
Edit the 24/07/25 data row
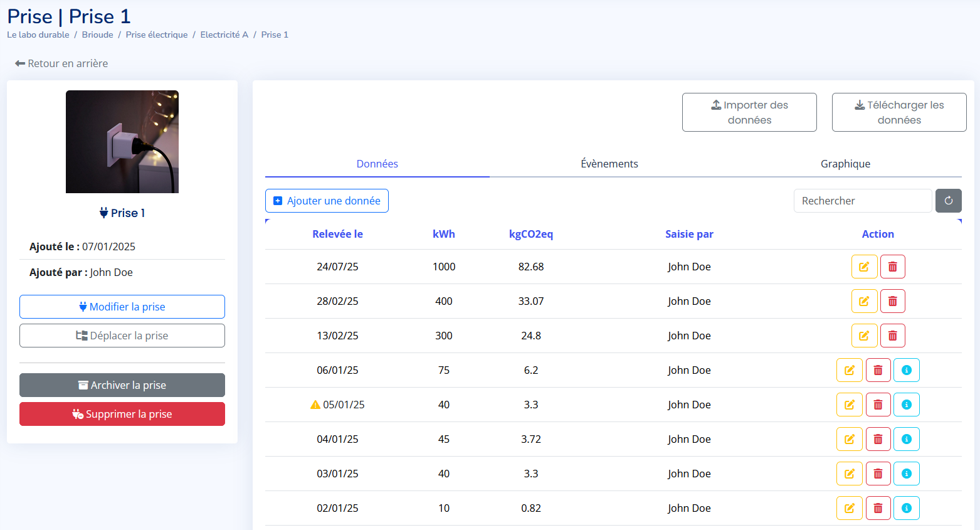click(x=863, y=267)
